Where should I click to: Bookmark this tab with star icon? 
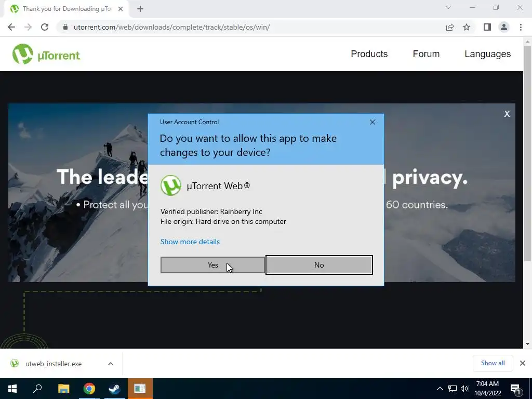click(x=467, y=27)
